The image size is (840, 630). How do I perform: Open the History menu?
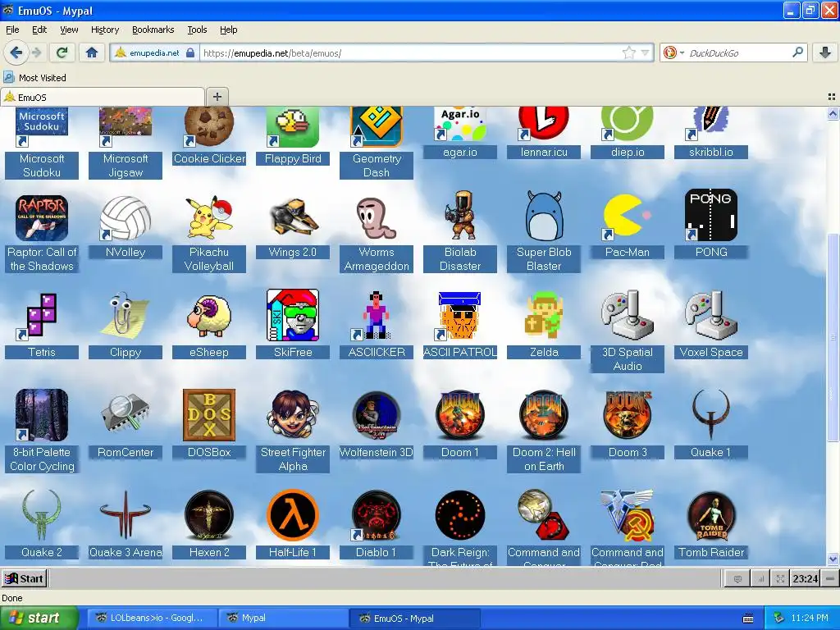(x=104, y=30)
